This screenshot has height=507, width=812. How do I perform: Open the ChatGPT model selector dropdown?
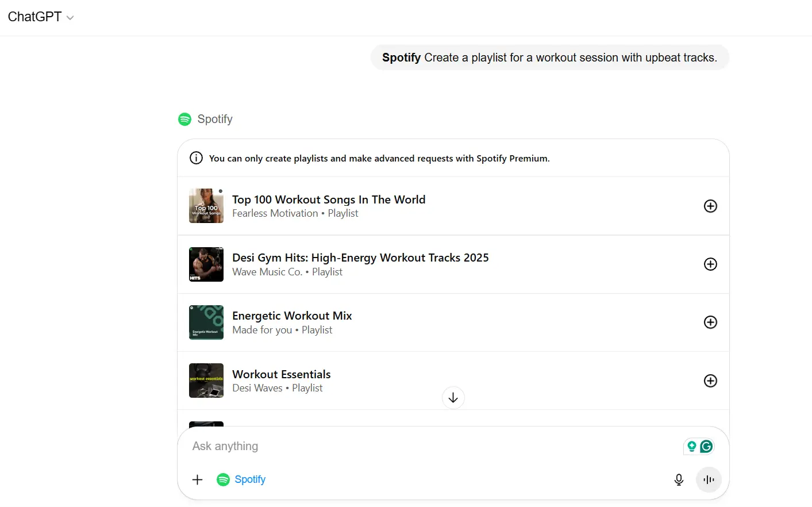(x=40, y=17)
